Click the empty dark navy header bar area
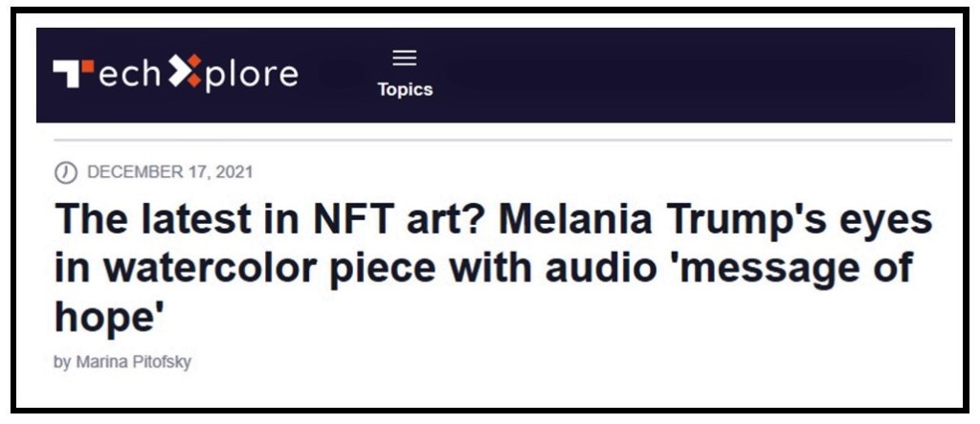The height and width of the screenshot is (424, 980). coord(689,75)
